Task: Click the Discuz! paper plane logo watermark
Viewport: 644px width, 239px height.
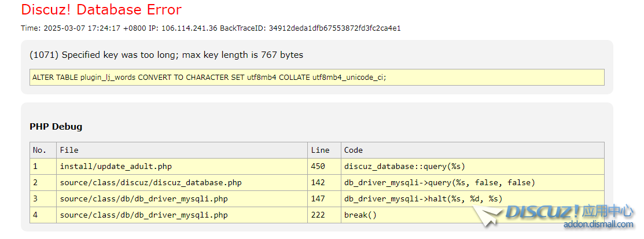Action: click(x=487, y=215)
